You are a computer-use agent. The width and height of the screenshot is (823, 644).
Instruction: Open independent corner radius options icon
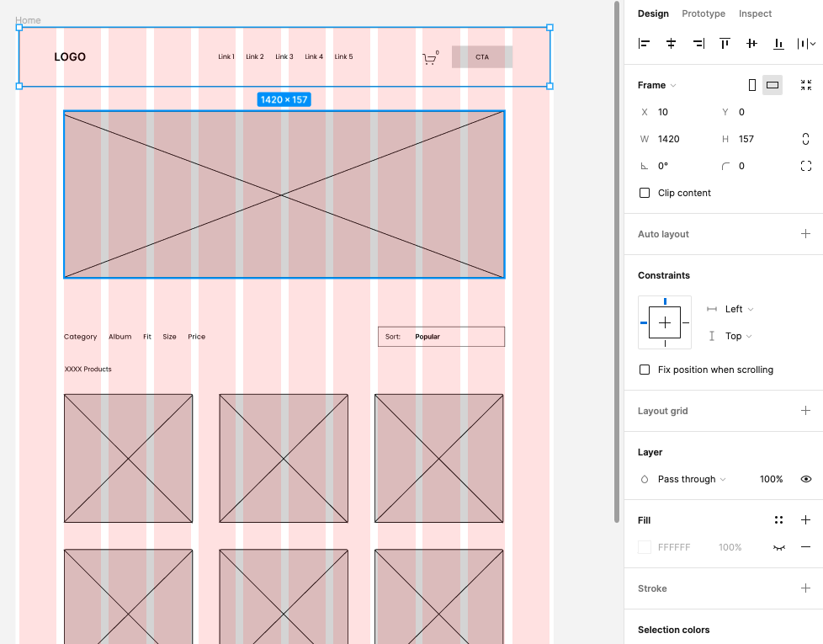click(805, 165)
